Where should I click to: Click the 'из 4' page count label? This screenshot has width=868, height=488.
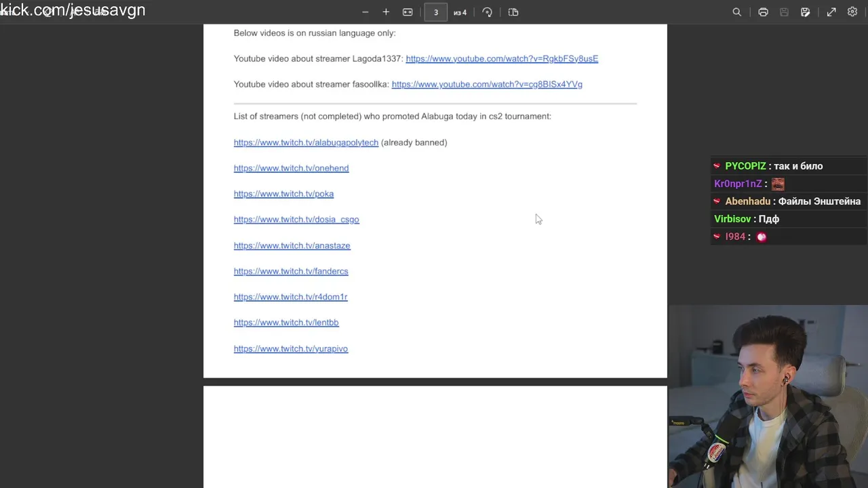460,12
